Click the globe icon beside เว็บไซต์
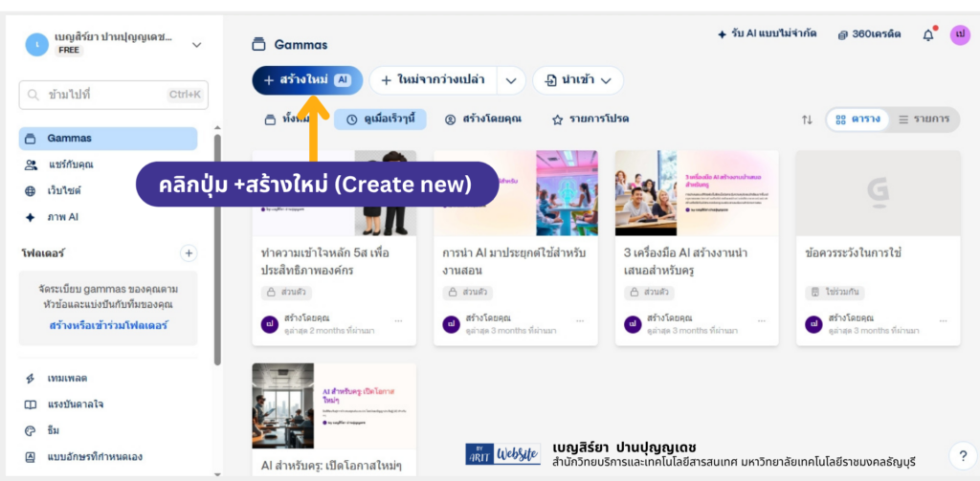The image size is (980, 481). 30,191
